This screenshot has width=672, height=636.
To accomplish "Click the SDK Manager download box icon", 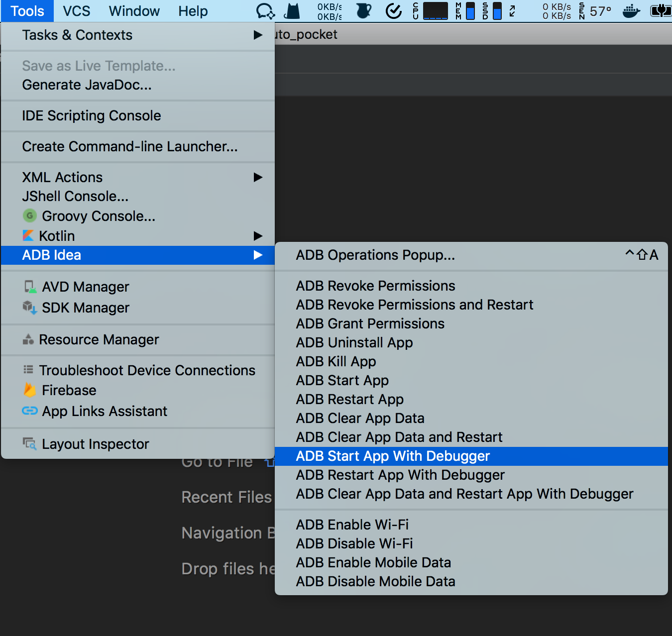I will point(30,308).
